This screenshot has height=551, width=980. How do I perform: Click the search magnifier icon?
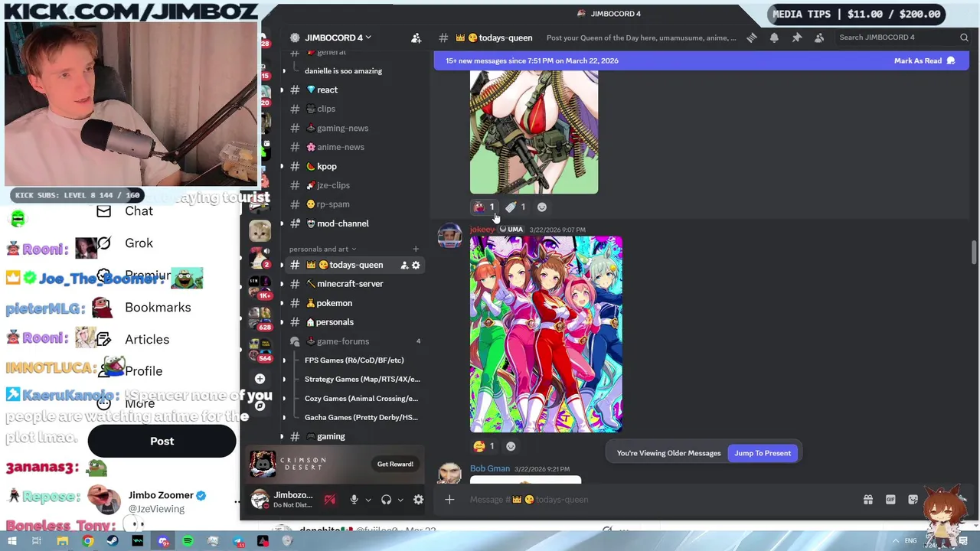coord(964,37)
